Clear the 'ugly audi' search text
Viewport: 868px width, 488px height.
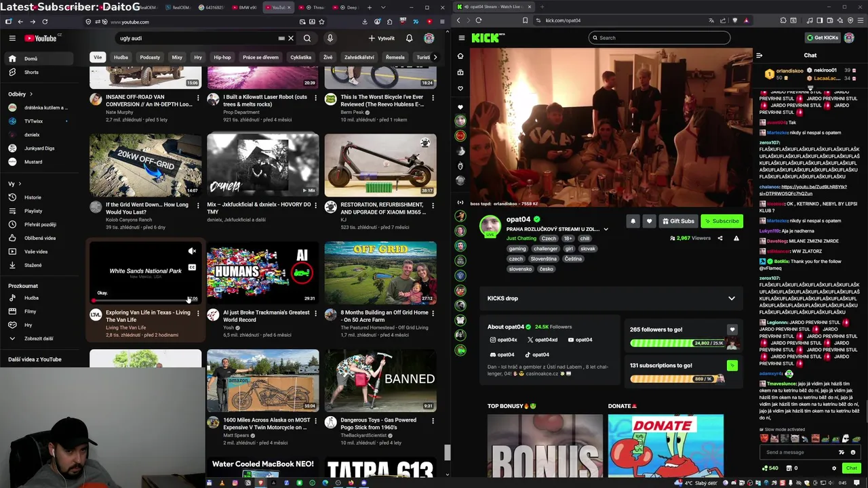coord(291,39)
